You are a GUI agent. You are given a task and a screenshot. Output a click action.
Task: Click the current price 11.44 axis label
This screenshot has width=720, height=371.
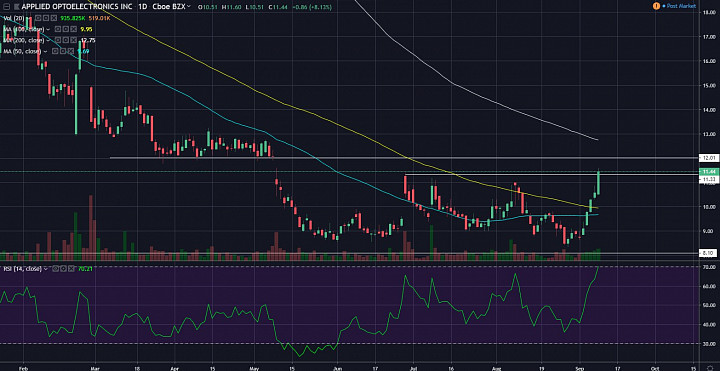(710, 172)
